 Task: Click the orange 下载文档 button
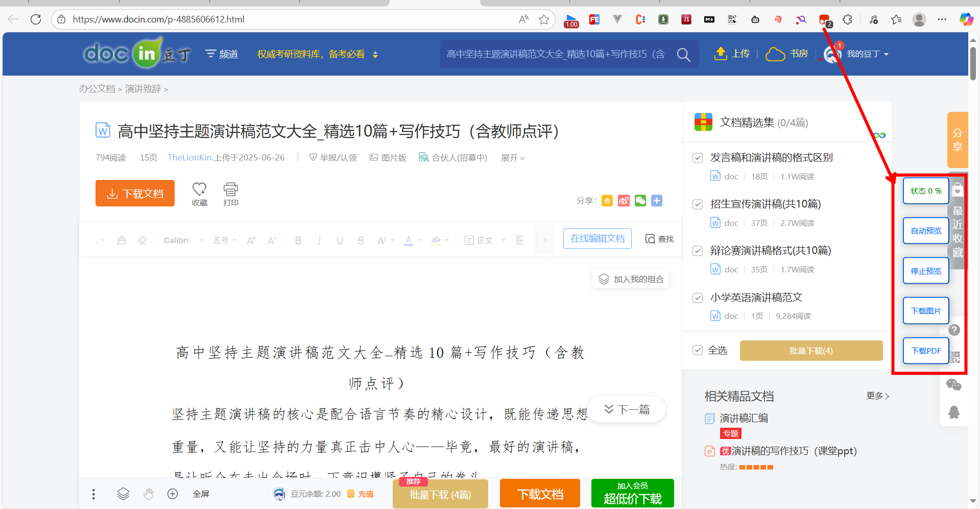click(x=135, y=193)
